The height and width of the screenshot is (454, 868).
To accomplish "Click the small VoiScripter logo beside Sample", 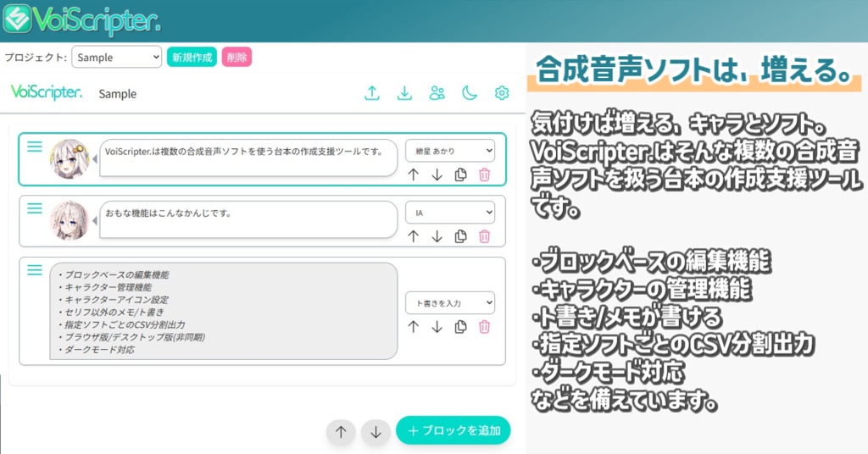I will click(47, 92).
